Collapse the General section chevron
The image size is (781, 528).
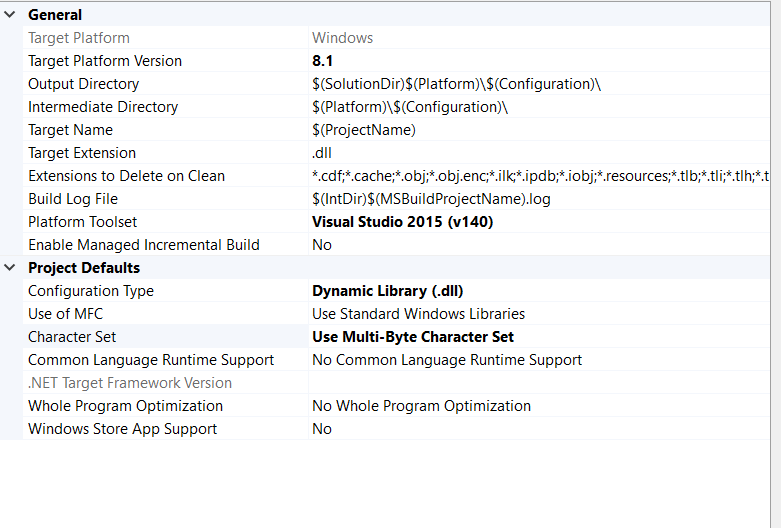coord(10,15)
